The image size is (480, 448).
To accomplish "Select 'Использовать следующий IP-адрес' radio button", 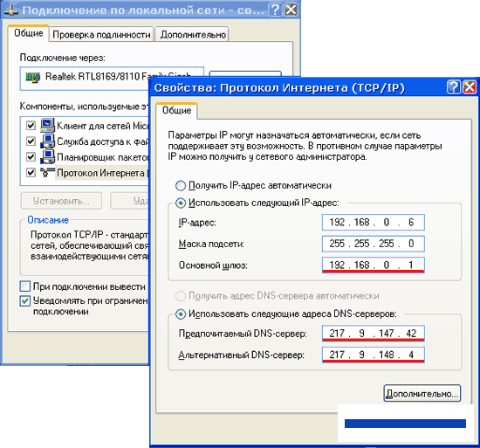I will [181, 203].
